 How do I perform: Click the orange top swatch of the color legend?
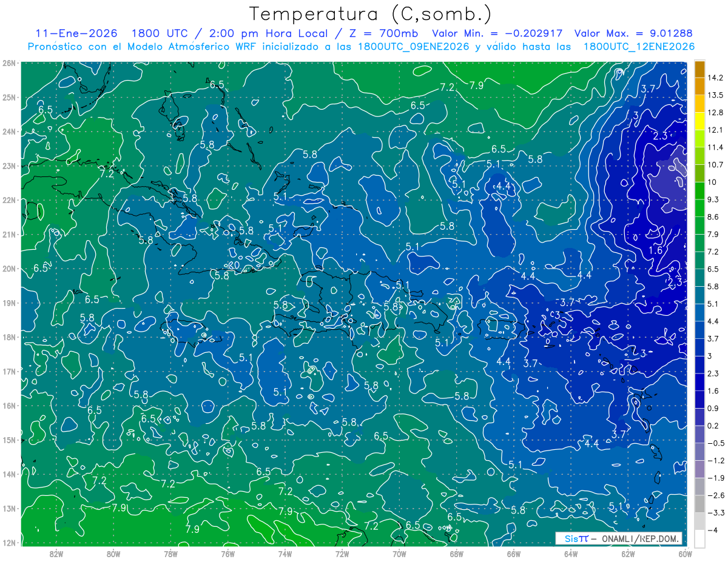coord(699,69)
